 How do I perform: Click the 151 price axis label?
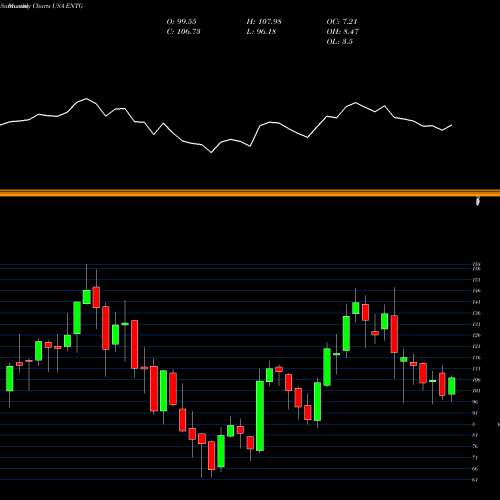[476, 280]
